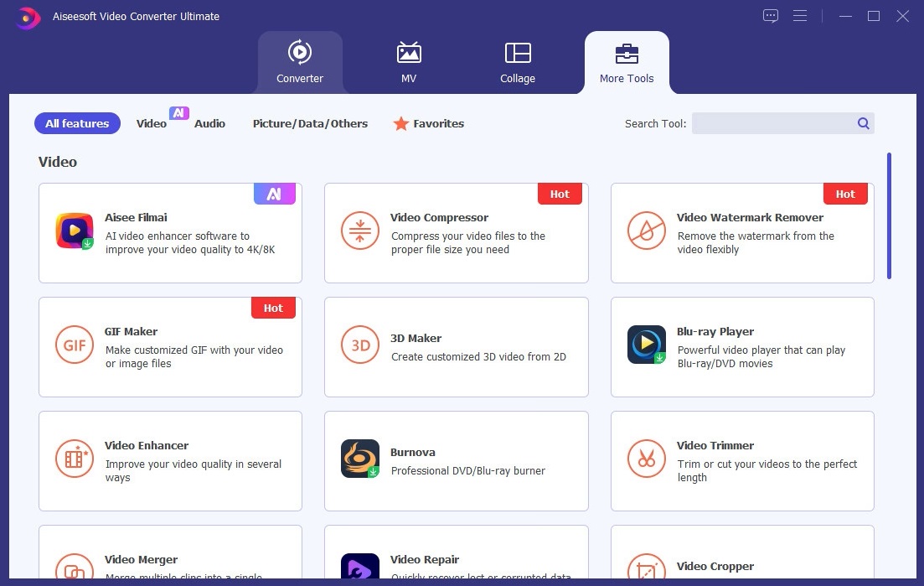Open Video Trimmer title text
Image resolution: width=924 pixels, height=586 pixels.
point(715,446)
